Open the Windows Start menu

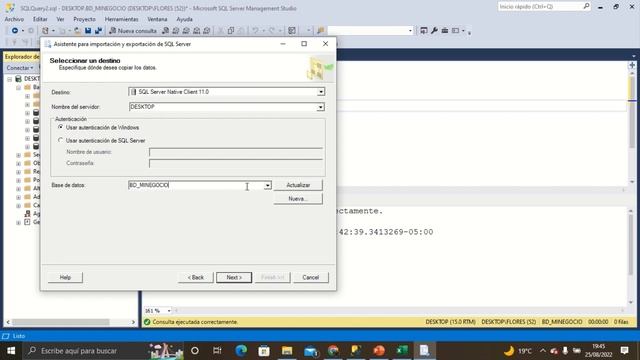tap(11, 351)
